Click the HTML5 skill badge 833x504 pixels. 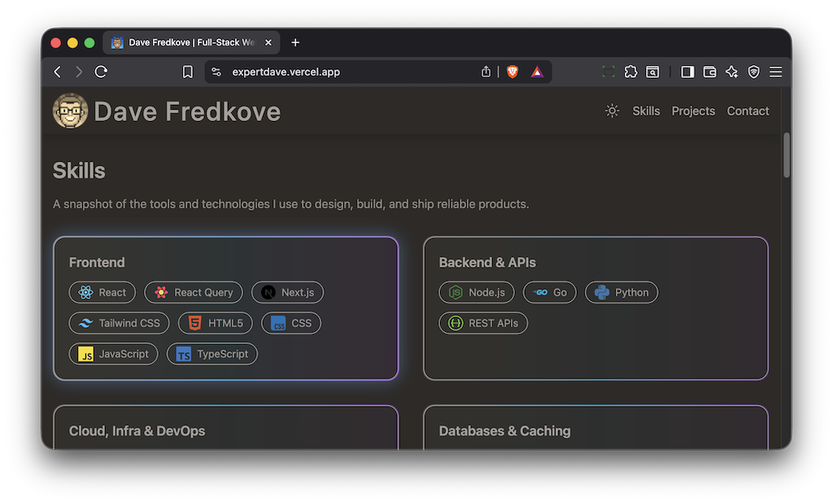[x=215, y=323]
